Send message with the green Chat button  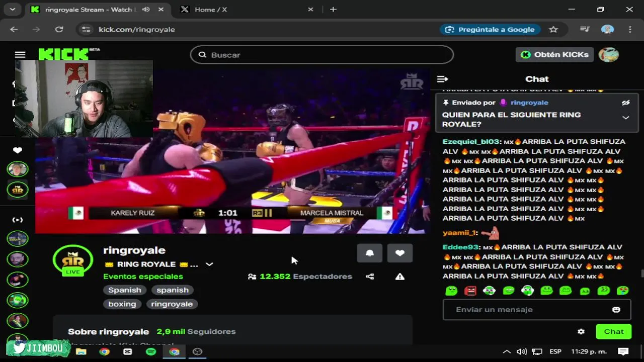point(613,331)
